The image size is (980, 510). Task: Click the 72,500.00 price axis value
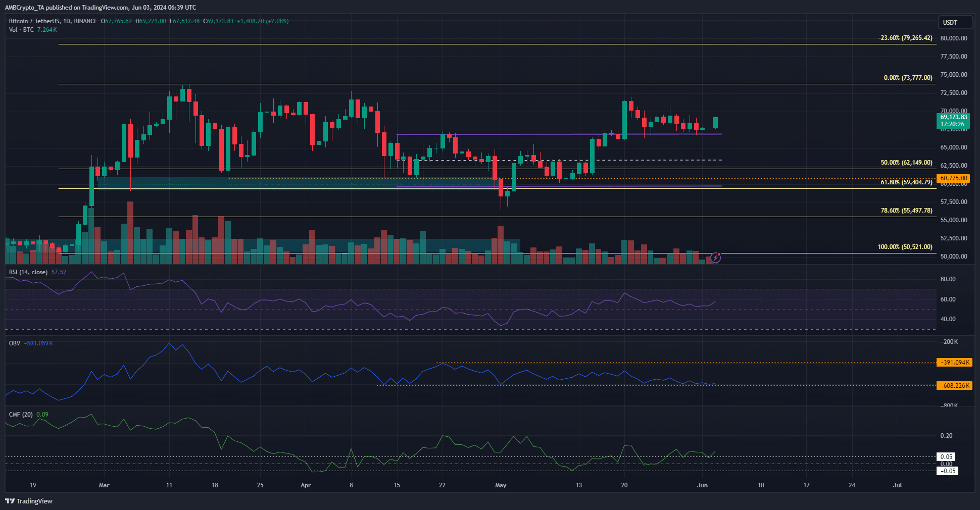(x=954, y=93)
